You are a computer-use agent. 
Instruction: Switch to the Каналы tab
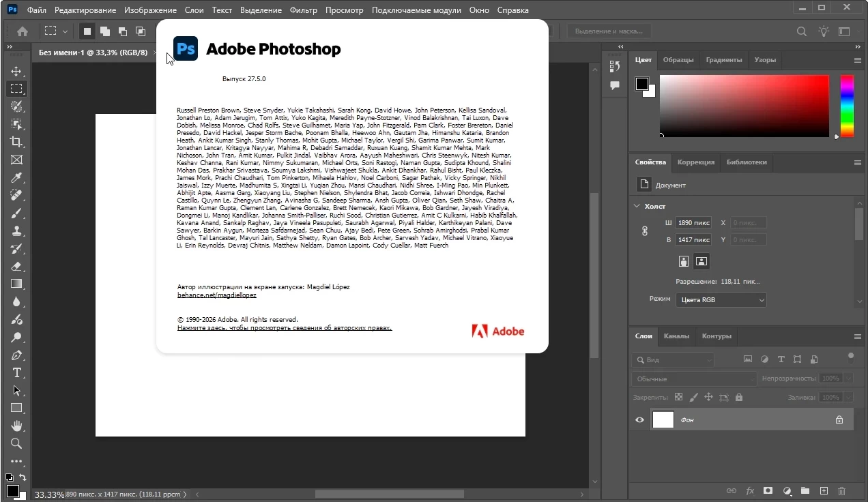click(676, 336)
